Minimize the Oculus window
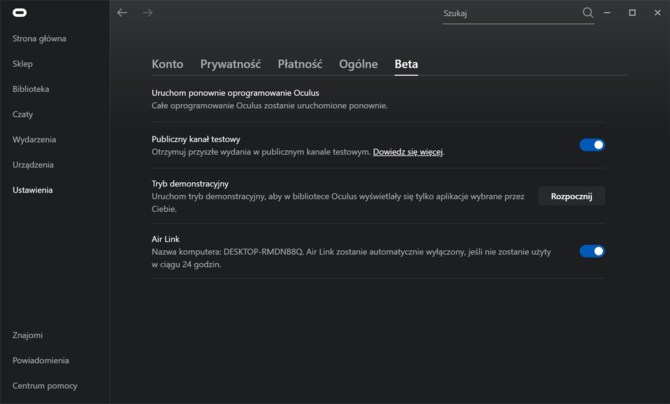 (x=607, y=13)
